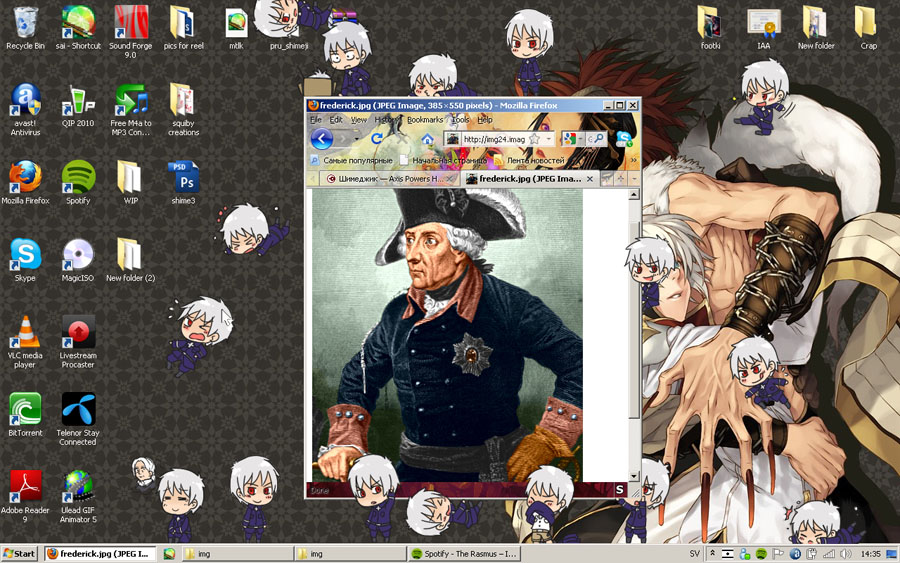Launch sai - Shortcut on desktop
The width and height of the screenshot is (900, 563).
click(78, 27)
